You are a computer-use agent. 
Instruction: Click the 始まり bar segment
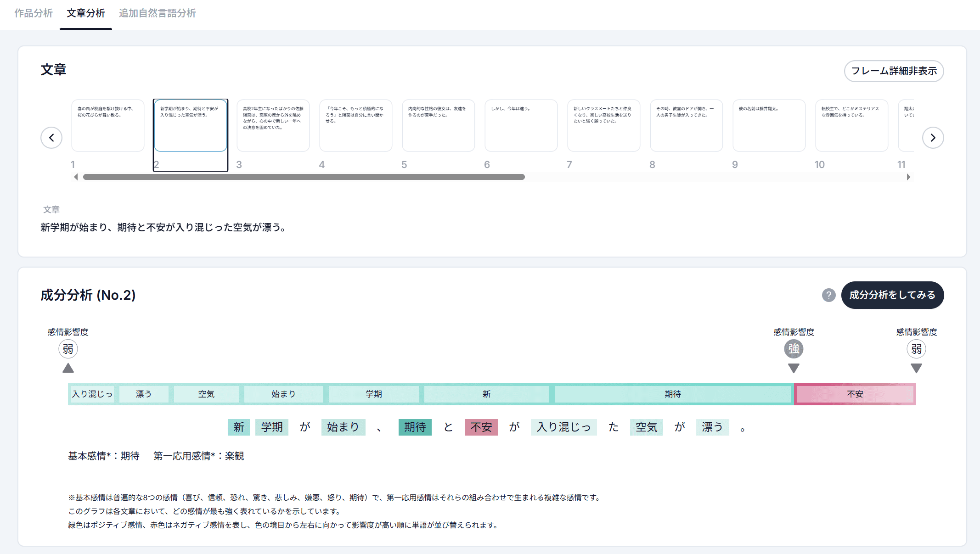(x=283, y=394)
